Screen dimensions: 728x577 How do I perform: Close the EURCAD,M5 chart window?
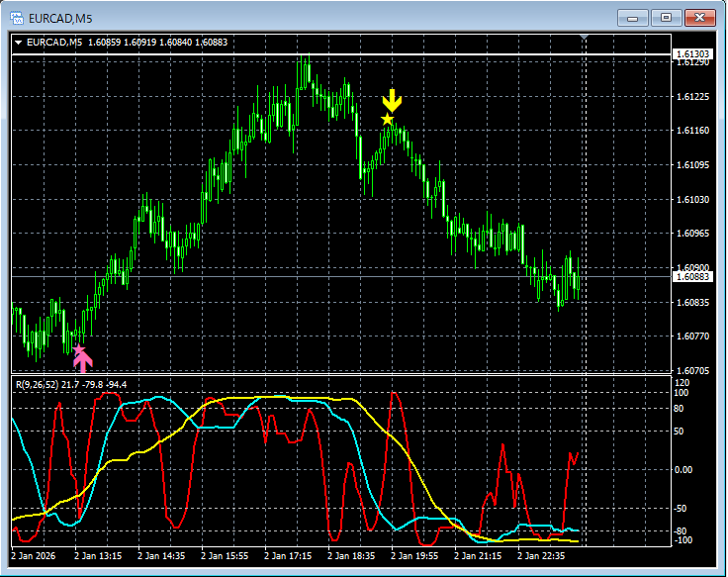(x=699, y=18)
